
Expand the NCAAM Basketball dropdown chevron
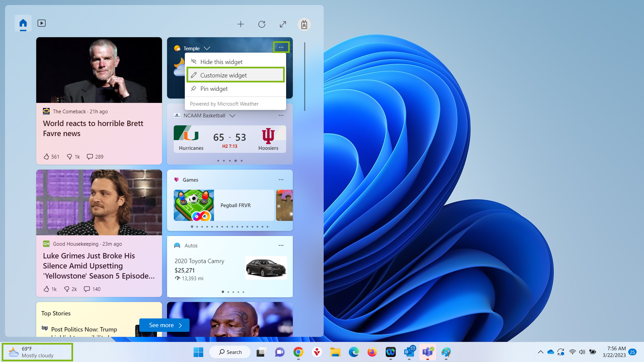pos(232,116)
